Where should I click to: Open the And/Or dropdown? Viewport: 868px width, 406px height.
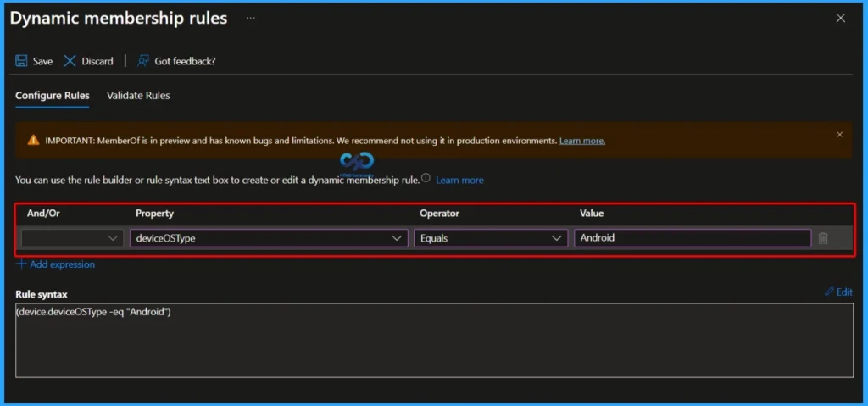(x=73, y=238)
